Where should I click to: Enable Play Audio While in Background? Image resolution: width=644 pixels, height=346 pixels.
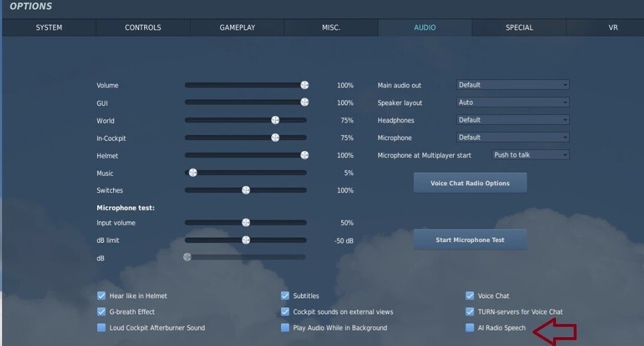285,327
